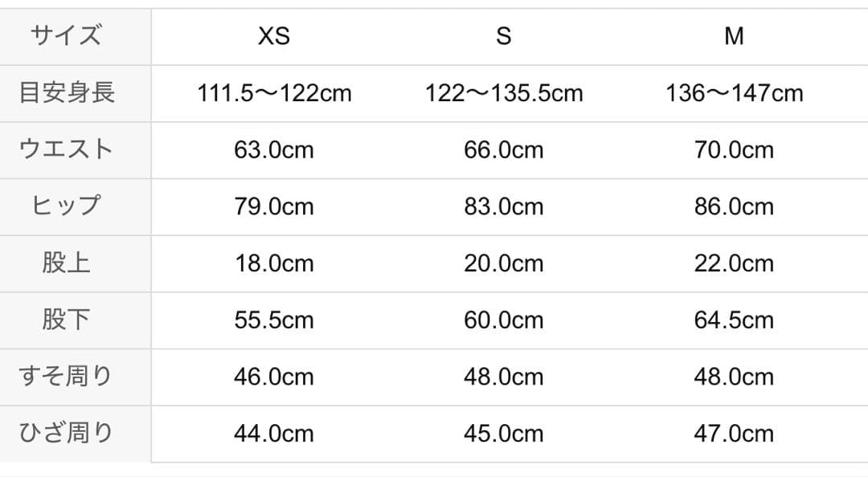Select the XS size column header
The width and height of the screenshot is (868, 477).
point(273,36)
